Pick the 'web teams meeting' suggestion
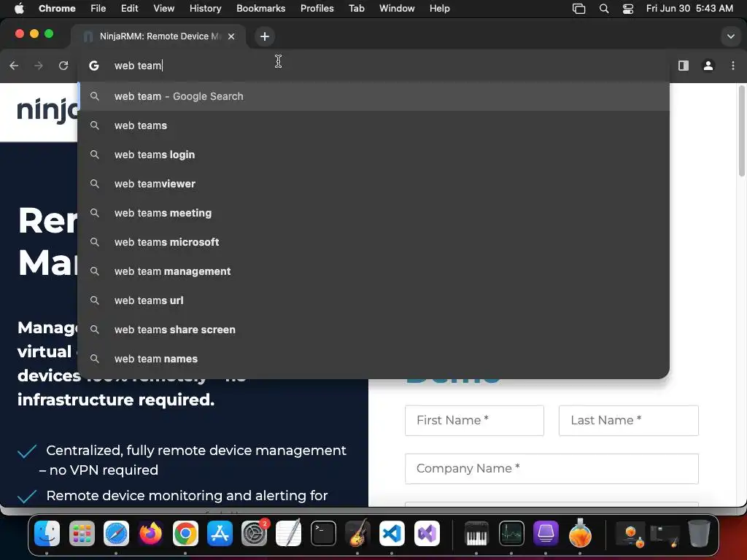Screen dimensions: 747x560 pyautogui.click(x=373, y=213)
